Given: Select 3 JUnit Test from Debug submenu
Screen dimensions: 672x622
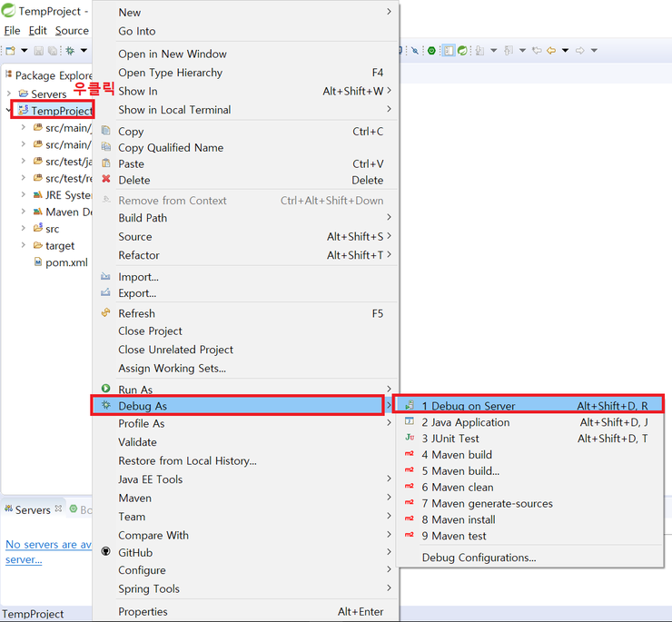Looking at the screenshot, I should [450, 439].
